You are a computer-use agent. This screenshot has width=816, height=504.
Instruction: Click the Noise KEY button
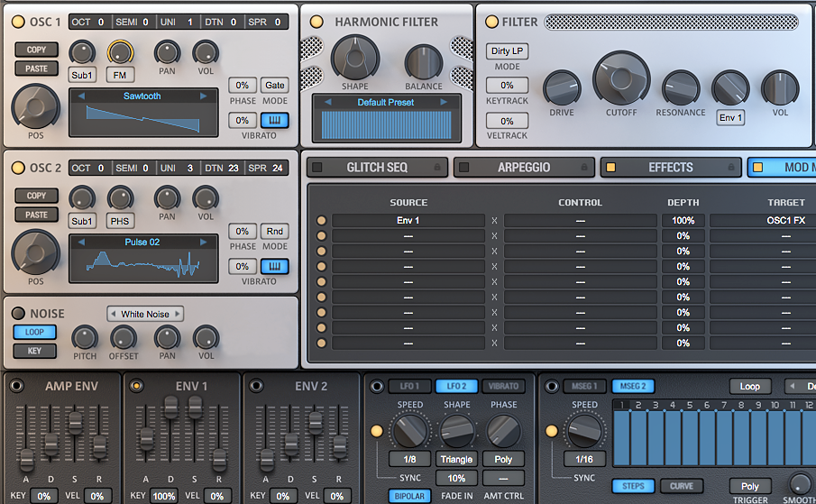click(x=34, y=351)
